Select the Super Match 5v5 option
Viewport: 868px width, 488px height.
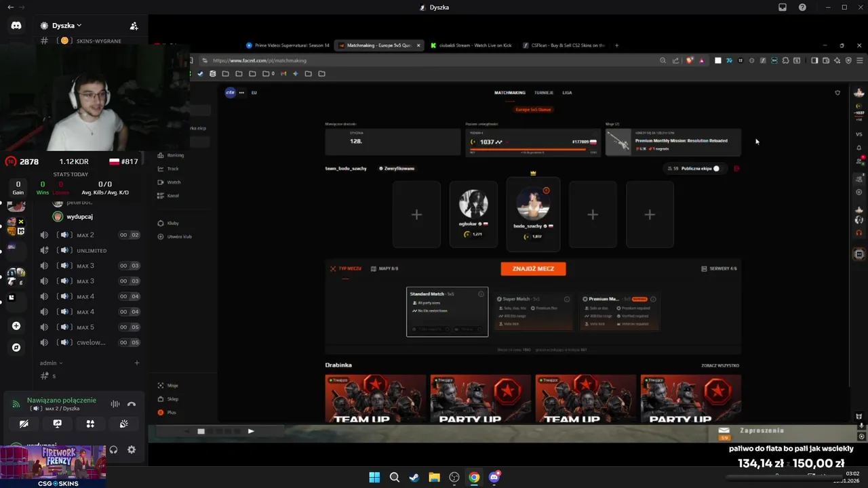(x=533, y=312)
